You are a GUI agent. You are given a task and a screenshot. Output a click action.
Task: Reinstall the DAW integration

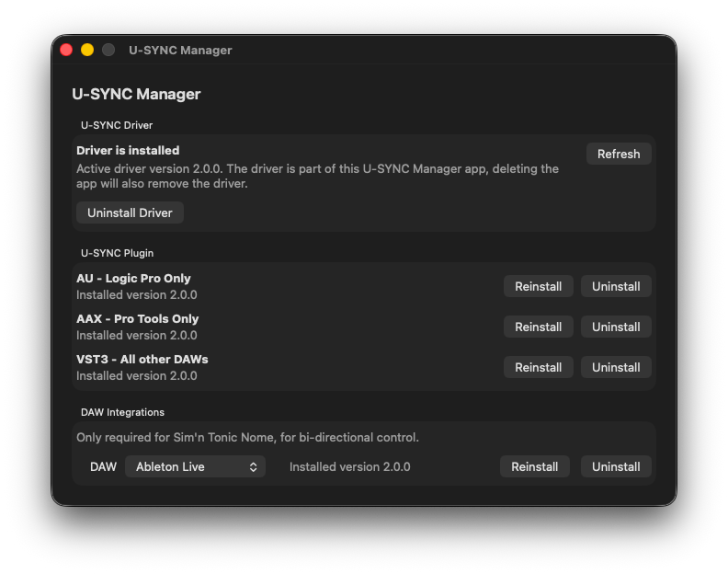pyautogui.click(x=534, y=466)
